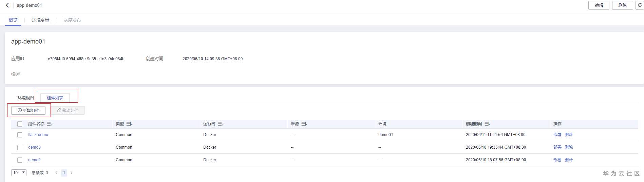This screenshot has height=182, width=644.
Task: Go to next page arrow in pagination
Action: pyautogui.click(x=71, y=173)
